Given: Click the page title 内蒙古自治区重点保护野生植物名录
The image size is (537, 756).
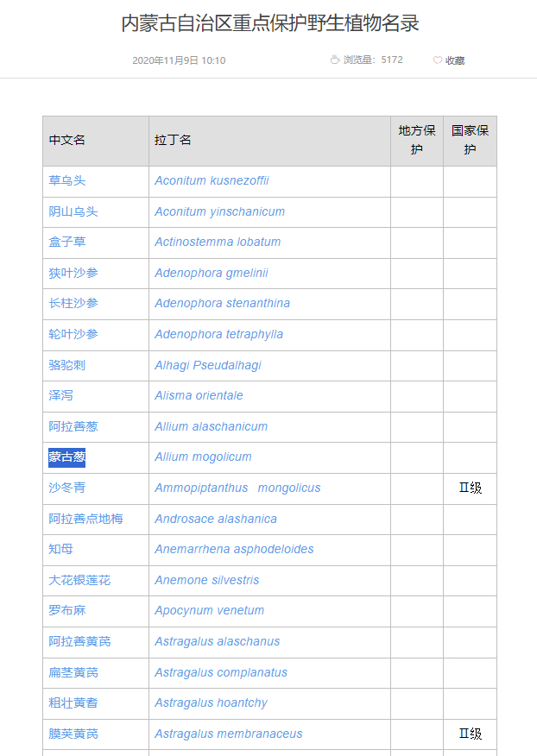Looking at the screenshot, I should (x=269, y=23).
